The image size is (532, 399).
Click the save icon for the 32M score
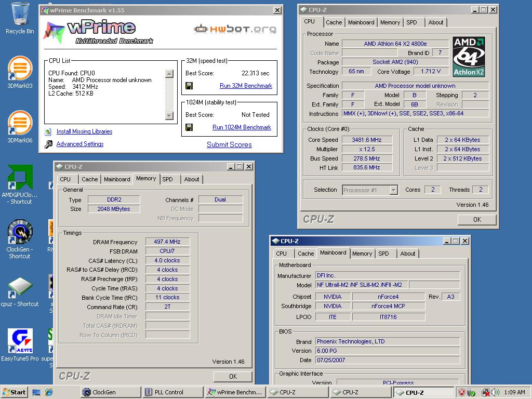coord(189,86)
